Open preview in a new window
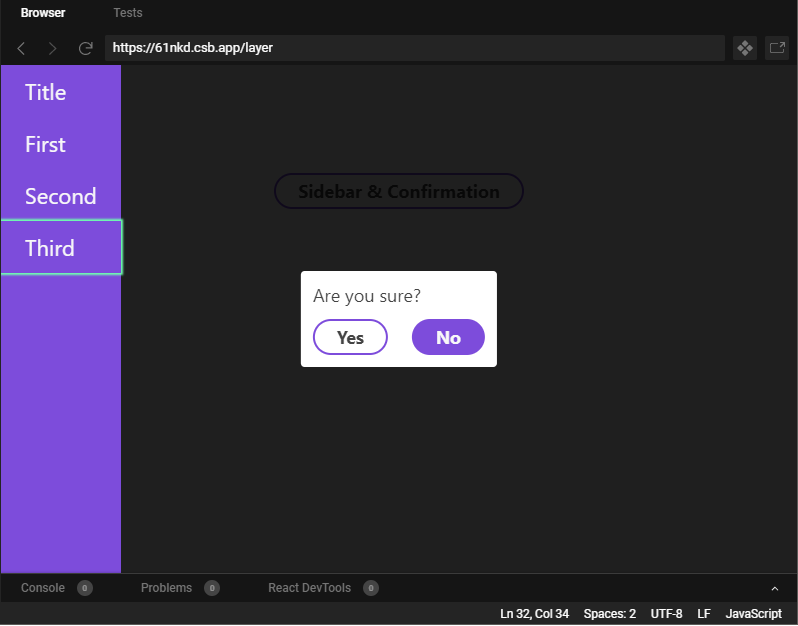 (x=777, y=48)
